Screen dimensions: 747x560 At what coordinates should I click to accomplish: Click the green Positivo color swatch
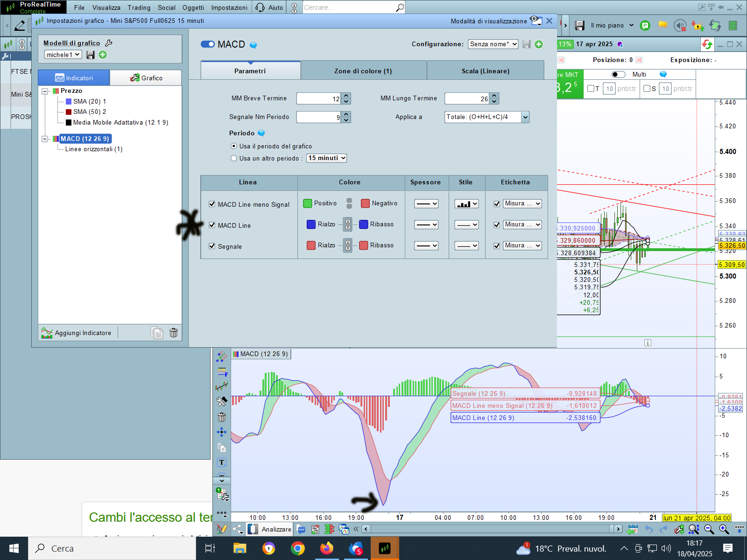(x=308, y=203)
